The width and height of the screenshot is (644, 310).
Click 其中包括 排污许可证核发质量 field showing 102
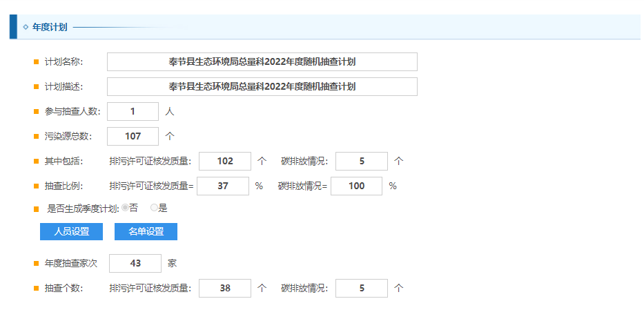coord(225,161)
